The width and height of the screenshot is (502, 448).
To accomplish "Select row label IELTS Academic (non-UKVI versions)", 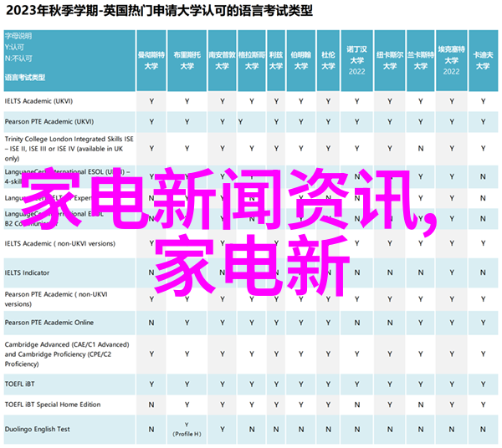I will (x=60, y=244).
